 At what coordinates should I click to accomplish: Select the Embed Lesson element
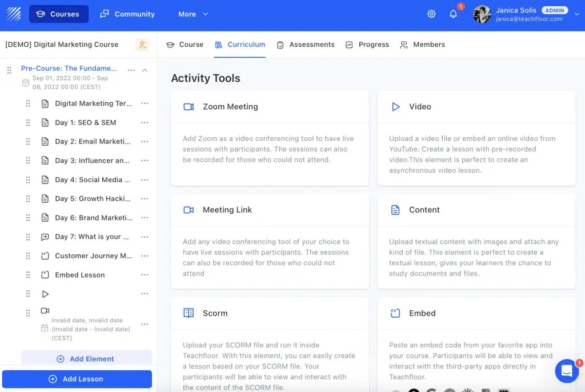80,275
